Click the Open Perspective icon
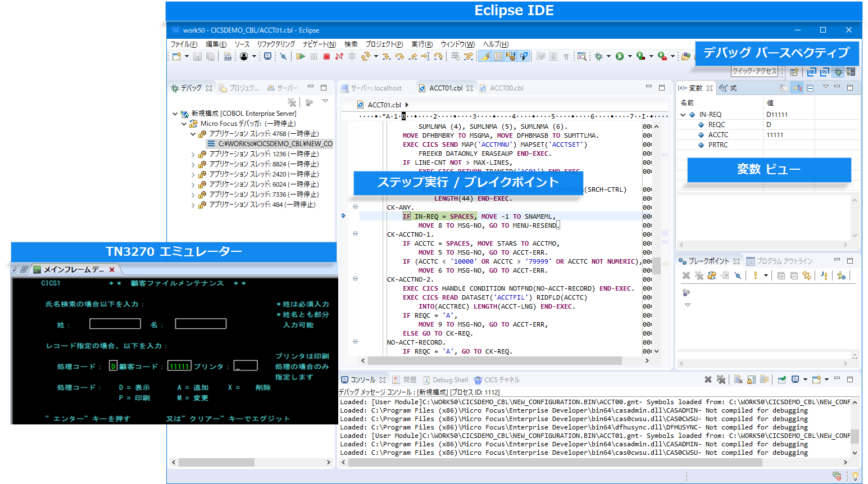 tap(794, 71)
